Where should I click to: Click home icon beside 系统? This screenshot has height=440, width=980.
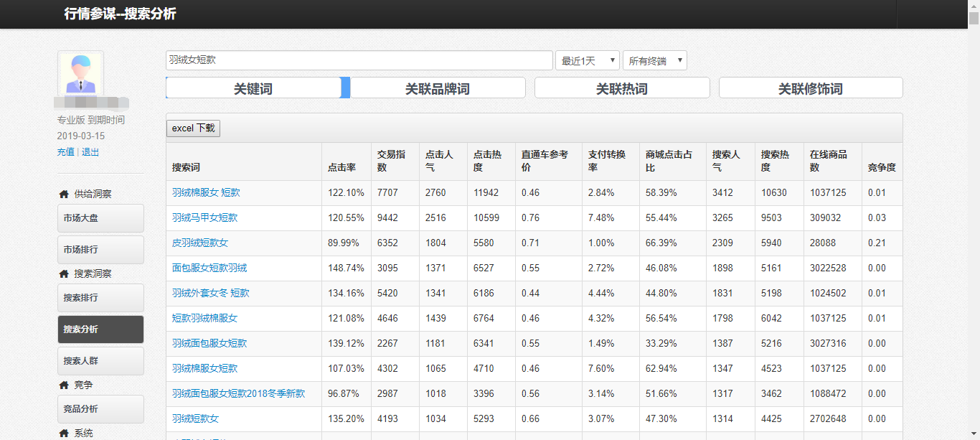coord(64,433)
